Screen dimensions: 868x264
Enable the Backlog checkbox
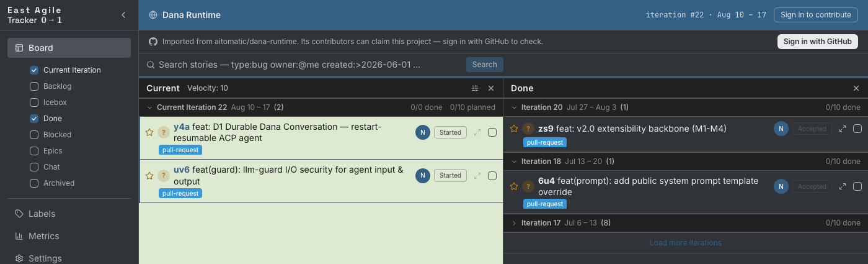34,86
